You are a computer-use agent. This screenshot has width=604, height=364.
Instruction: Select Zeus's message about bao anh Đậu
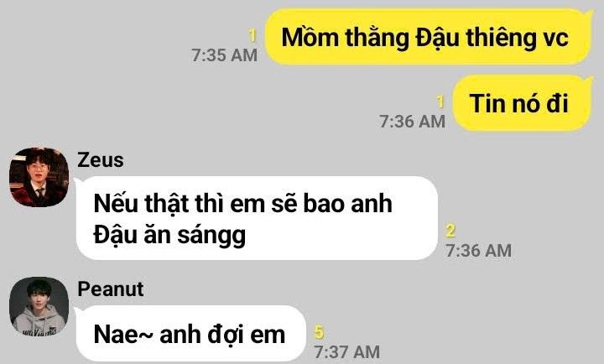click(x=257, y=218)
